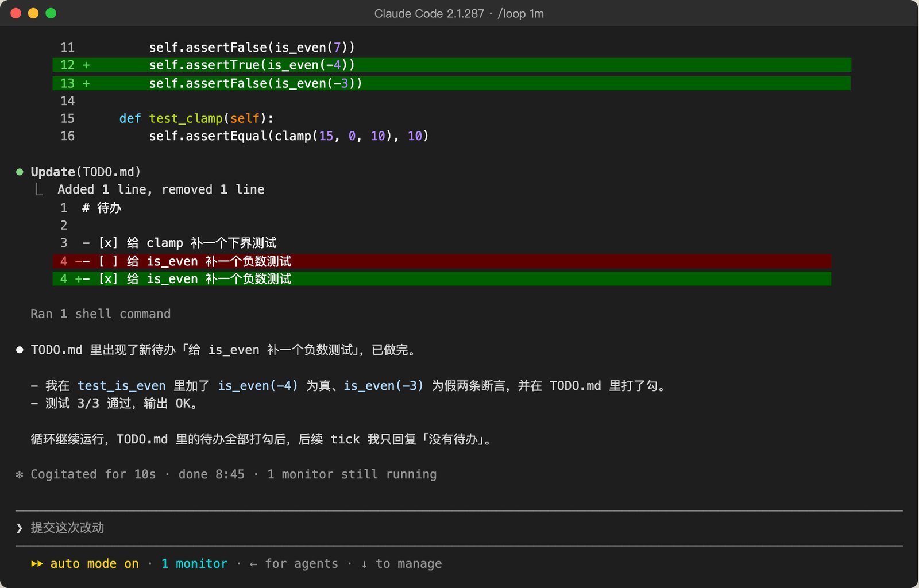
Task: Click the self.assertFalse(is_even(7)) line
Action: point(252,47)
